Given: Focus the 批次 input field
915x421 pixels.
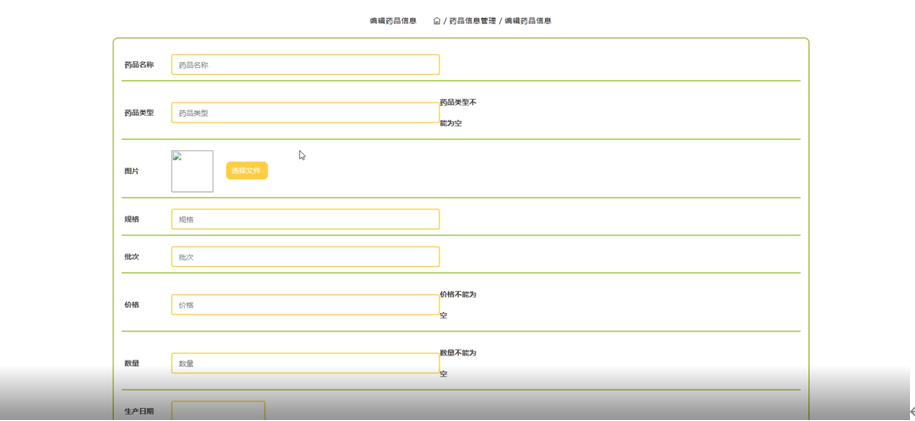Looking at the screenshot, I should point(305,256).
